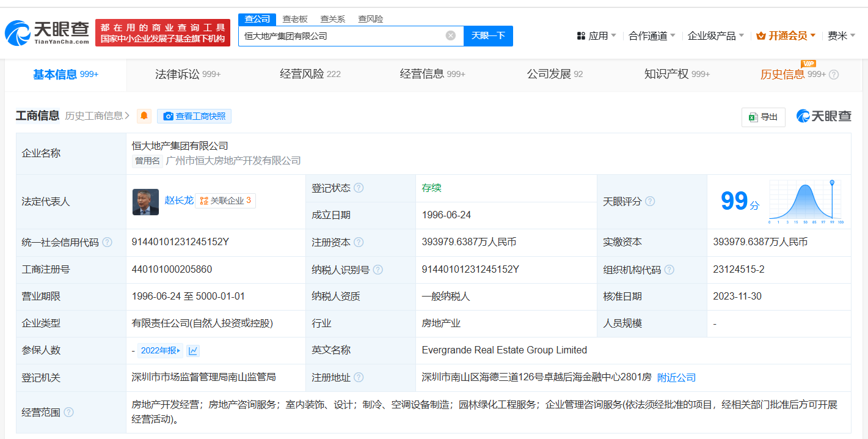Image resolution: width=868 pixels, height=439 pixels.
Task: Open 附近公司 nearby companies link
Action: point(676,377)
